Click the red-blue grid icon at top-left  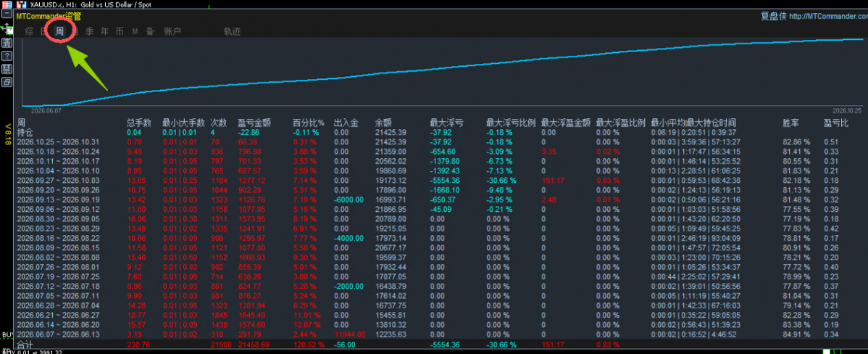7,4
